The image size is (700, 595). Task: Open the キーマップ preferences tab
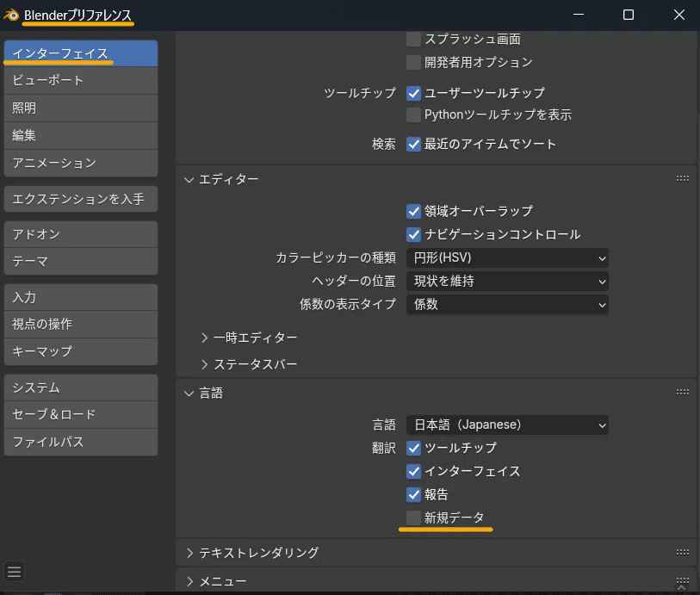click(x=81, y=351)
